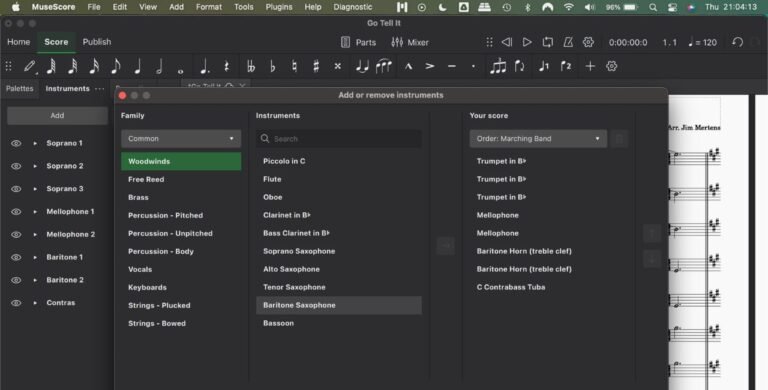Image resolution: width=768 pixels, height=390 pixels.
Task: Toggle loop playback
Action: [548, 42]
